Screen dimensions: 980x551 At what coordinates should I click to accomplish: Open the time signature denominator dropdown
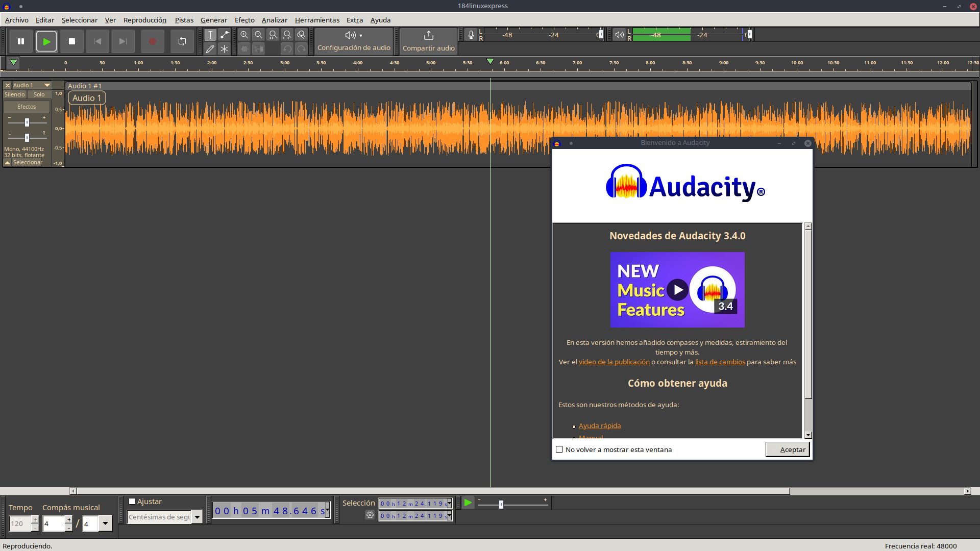105,523
